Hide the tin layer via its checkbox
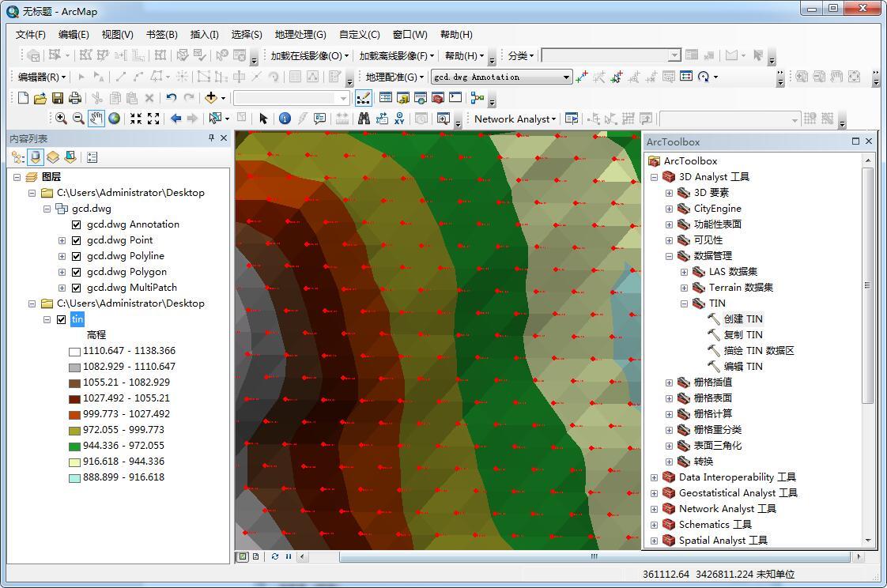The height and width of the screenshot is (588, 887). [61, 318]
